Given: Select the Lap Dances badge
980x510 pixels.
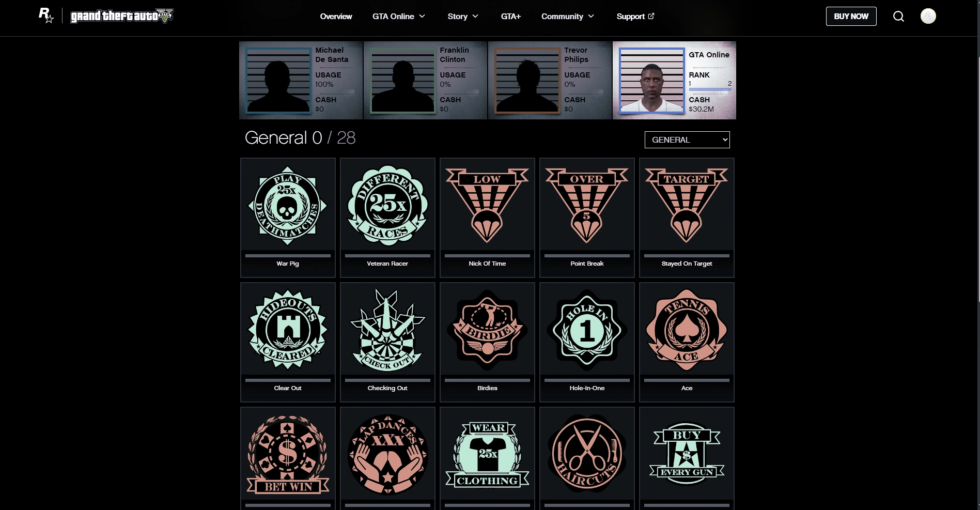Looking at the screenshot, I should (387, 455).
